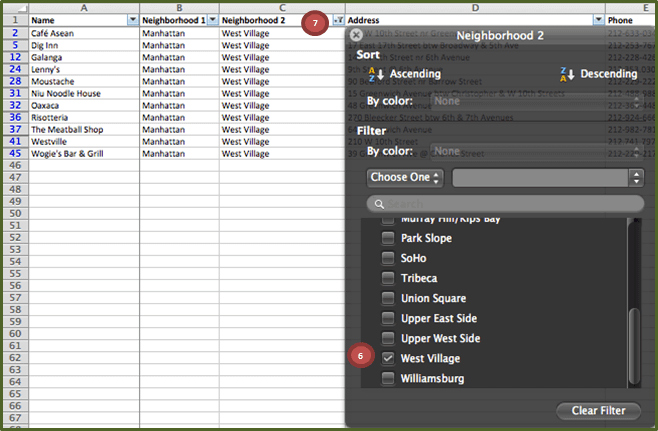Check the Upper West Side checkbox
Image resolution: width=658 pixels, height=431 pixels.
[388, 338]
